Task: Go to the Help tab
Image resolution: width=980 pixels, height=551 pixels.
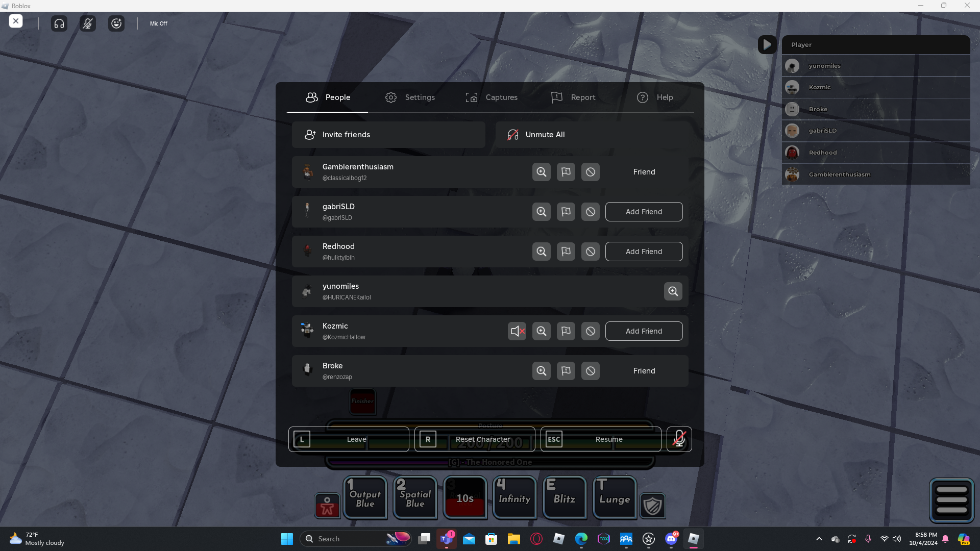Action: click(x=655, y=97)
